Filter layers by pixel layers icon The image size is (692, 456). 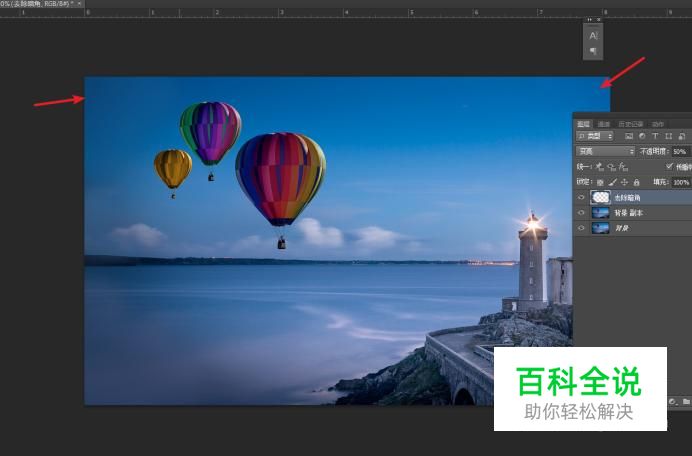pos(629,136)
